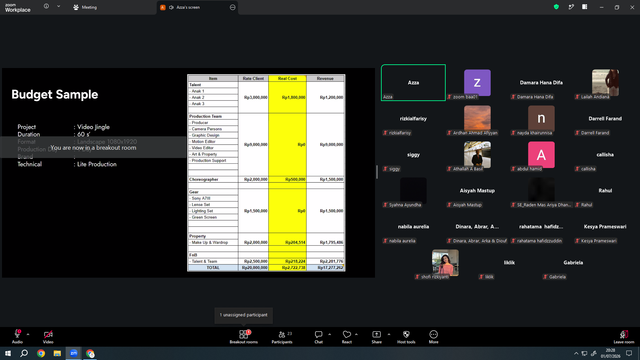The image size is (640, 360).
Task: Click the purple Z avatar of zoom baa01
Action: pyautogui.click(x=477, y=82)
